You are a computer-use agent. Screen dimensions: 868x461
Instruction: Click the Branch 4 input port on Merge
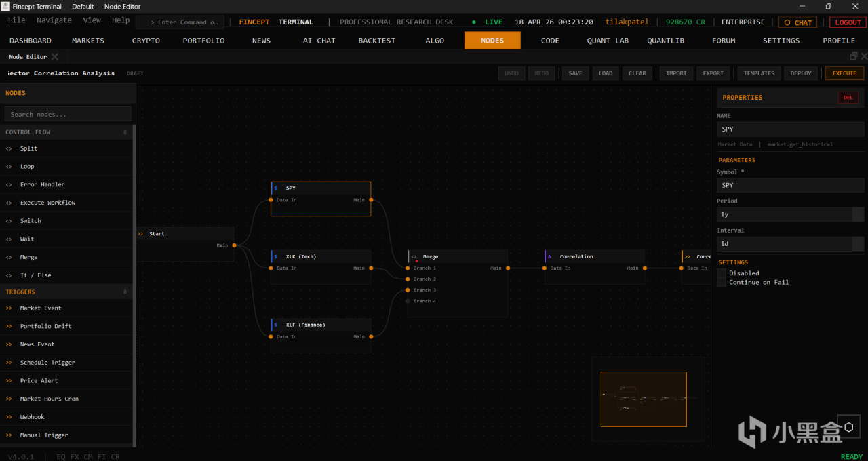tap(408, 301)
